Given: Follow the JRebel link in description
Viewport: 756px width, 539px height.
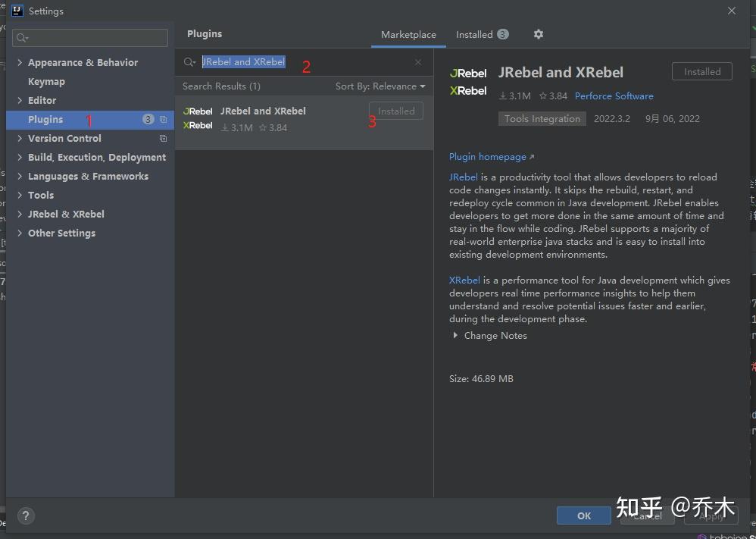Looking at the screenshot, I should point(464,177).
